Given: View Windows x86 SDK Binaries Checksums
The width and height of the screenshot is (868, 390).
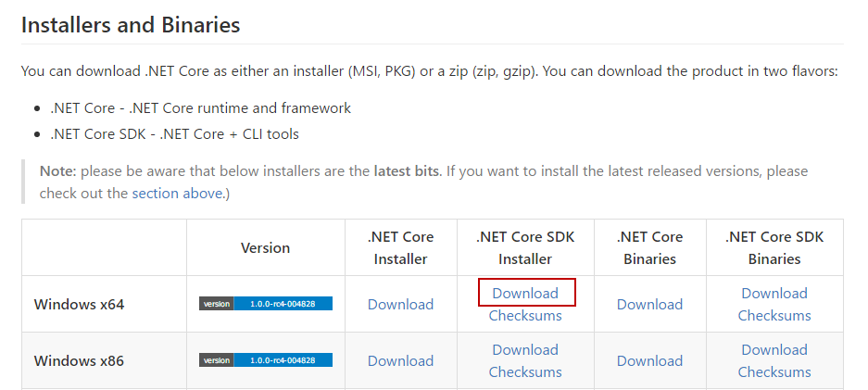Looking at the screenshot, I should (x=774, y=371).
